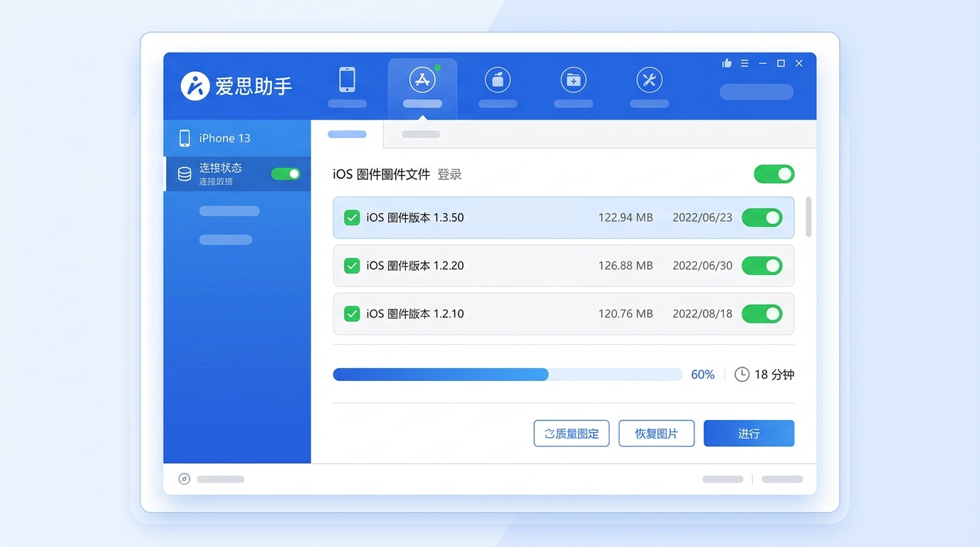Toggle the 连接状态 switch in the sidebar
This screenshot has width=980, height=547.
pos(286,174)
